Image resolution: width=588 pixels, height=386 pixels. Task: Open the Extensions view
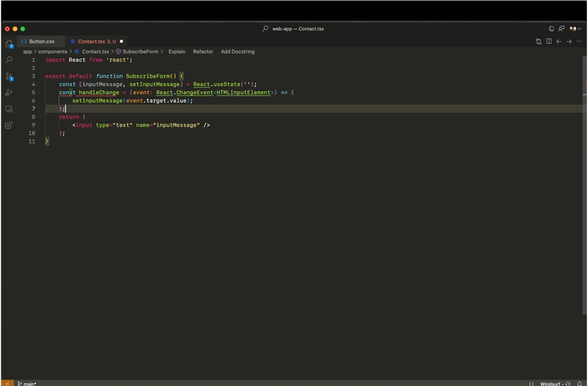[x=9, y=125]
